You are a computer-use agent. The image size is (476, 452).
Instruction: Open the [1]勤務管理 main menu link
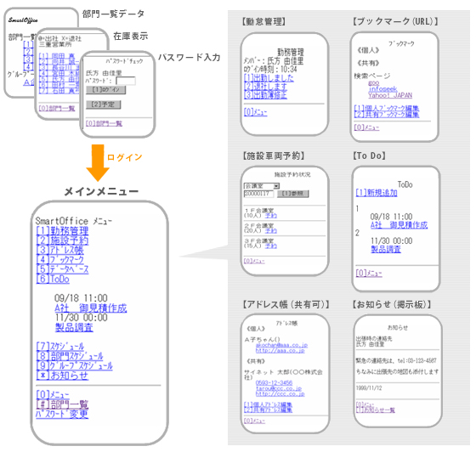click(x=62, y=231)
